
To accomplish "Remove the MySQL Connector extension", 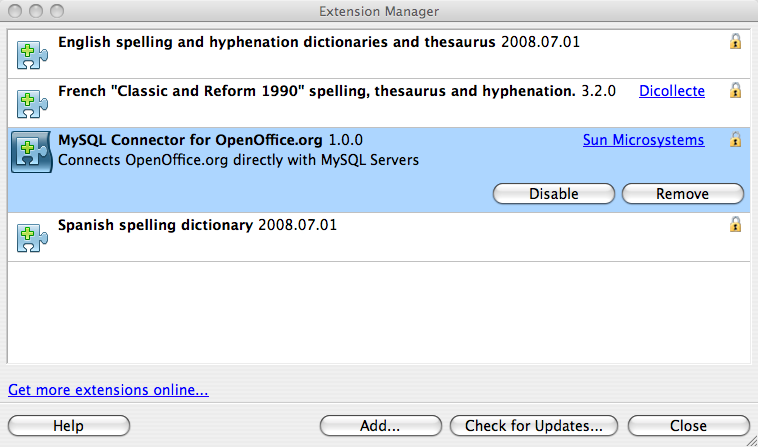I will [x=682, y=194].
